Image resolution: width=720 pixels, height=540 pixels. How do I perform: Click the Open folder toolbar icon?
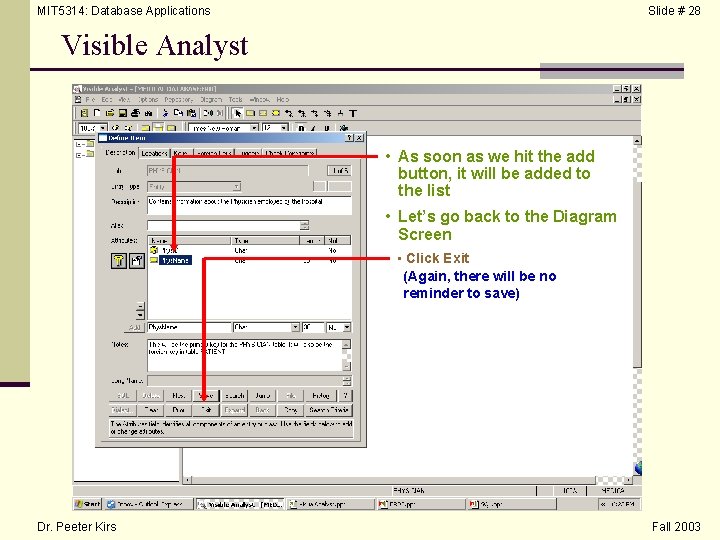tap(110, 113)
